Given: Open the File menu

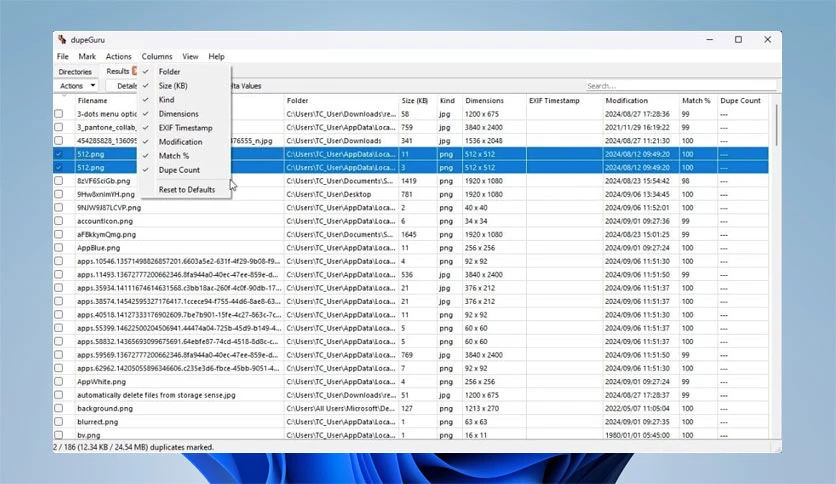Looking at the screenshot, I should point(62,57).
